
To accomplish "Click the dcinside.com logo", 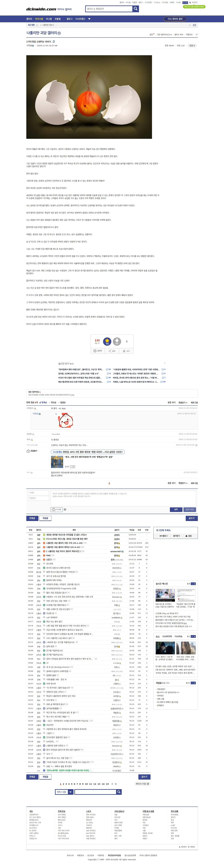I will [x=41, y=9].
